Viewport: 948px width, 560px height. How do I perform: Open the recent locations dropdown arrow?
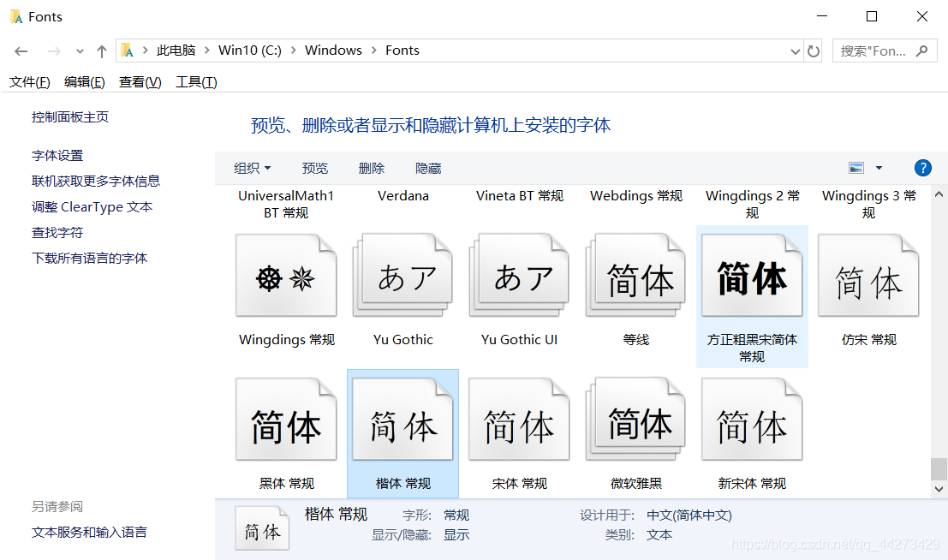coord(80,51)
